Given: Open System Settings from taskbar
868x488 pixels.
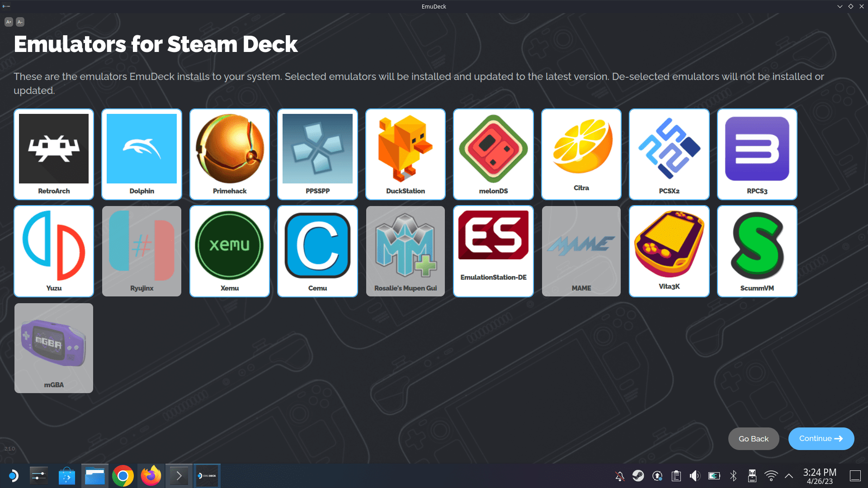Looking at the screenshot, I should 39,476.
